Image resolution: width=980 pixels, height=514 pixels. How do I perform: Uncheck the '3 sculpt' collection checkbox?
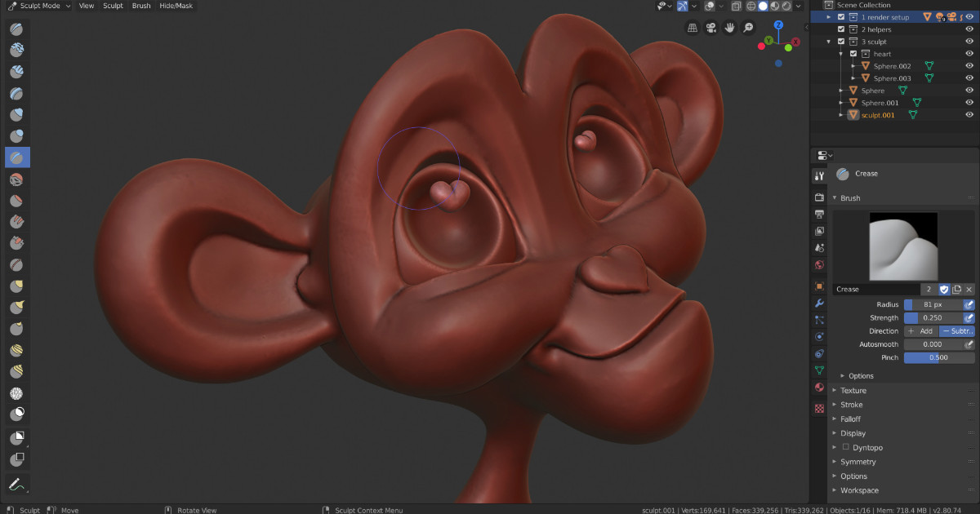[841, 42]
